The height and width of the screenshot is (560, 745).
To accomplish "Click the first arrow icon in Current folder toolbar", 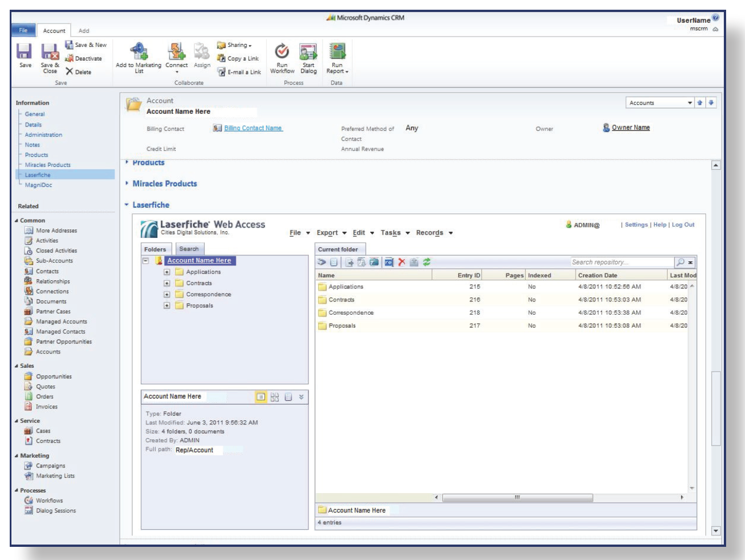I will 322,262.
